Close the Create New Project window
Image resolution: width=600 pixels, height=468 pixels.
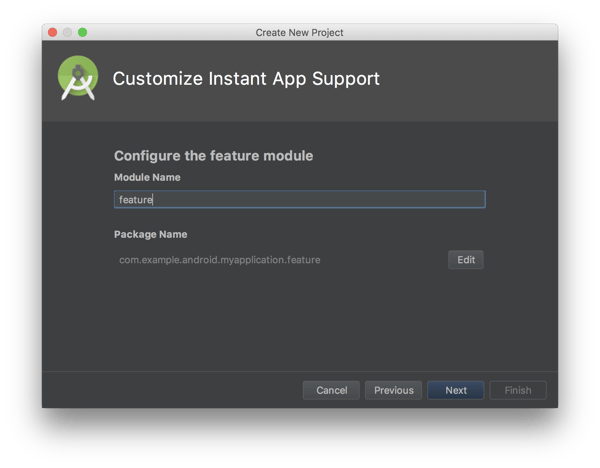53,32
